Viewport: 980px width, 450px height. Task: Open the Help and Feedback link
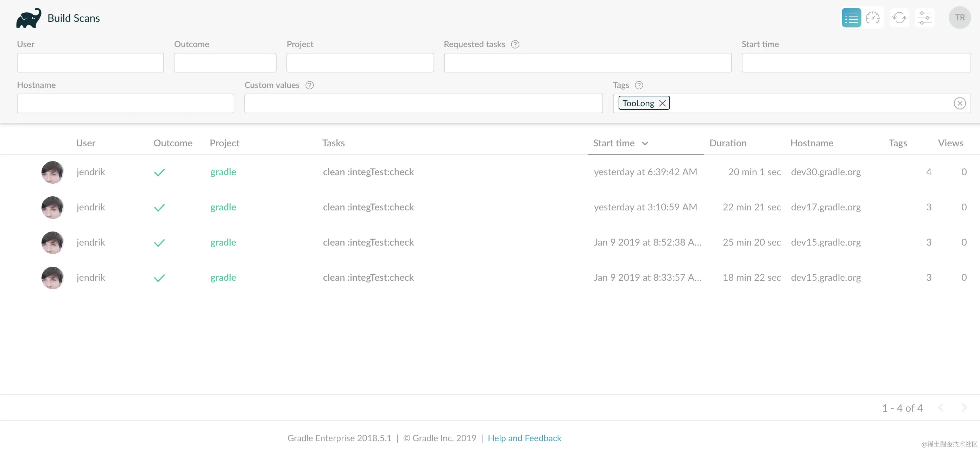(524, 438)
